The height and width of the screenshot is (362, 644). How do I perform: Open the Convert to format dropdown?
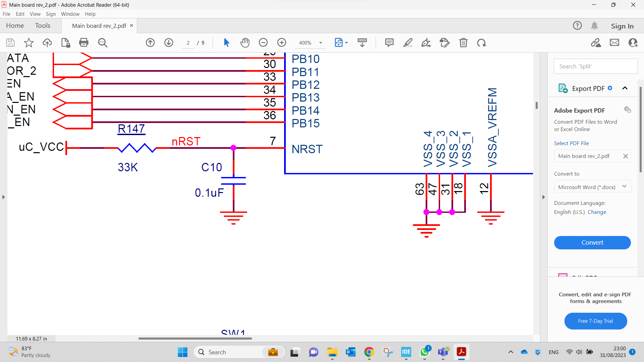coord(625,186)
